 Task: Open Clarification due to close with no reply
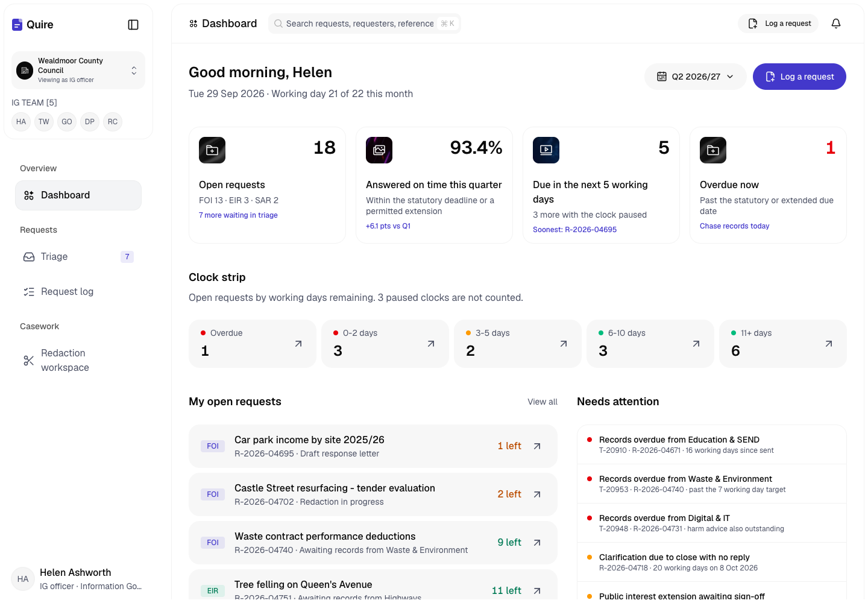click(712, 563)
